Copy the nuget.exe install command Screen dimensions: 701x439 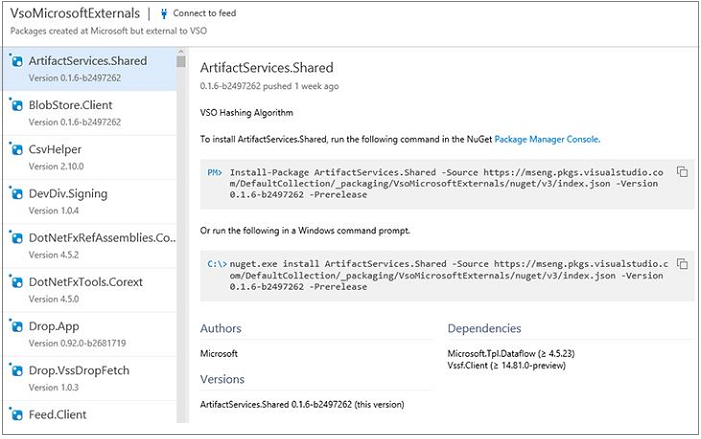(x=682, y=264)
